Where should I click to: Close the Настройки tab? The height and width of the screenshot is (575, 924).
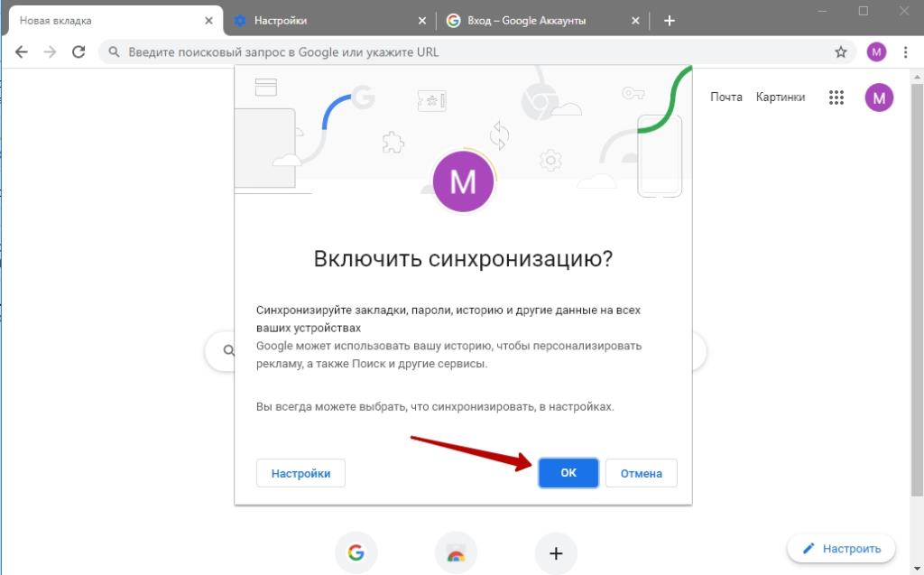(x=422, y=21)
